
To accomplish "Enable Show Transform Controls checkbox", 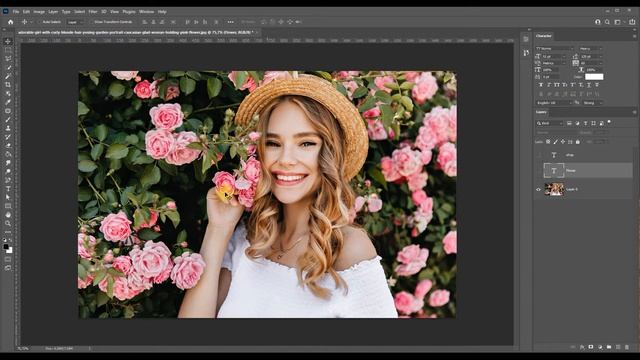I will [x=92, y=22].
